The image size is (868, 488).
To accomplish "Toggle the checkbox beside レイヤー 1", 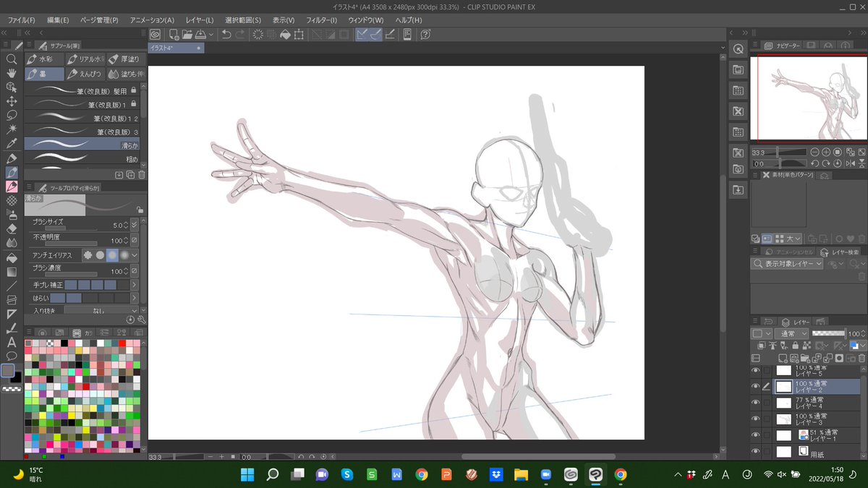I will pyautogui.click(x=767, y=435).
